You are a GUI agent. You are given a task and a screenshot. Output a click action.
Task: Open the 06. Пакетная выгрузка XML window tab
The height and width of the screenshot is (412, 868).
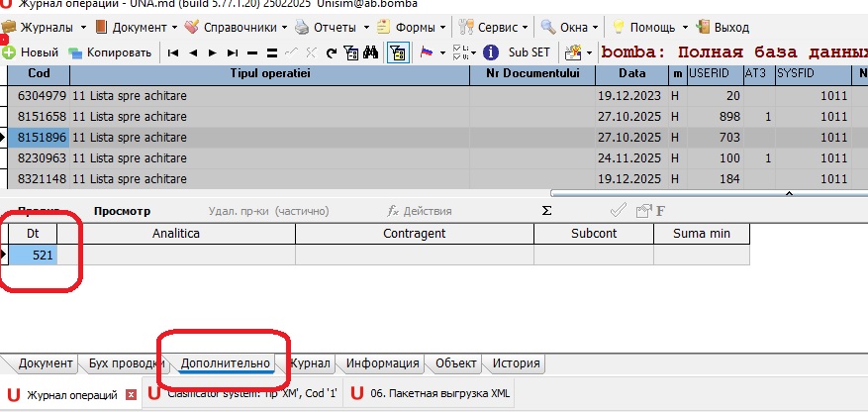(x=431, y=394)
